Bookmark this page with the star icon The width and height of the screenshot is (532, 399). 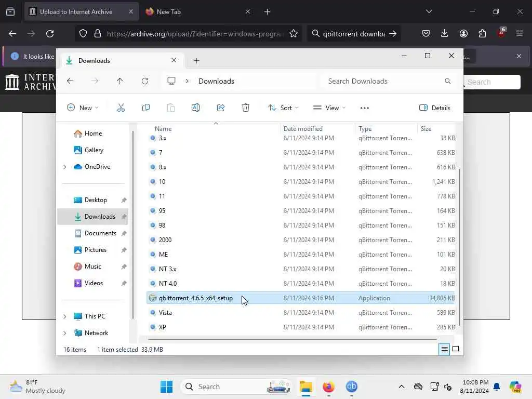pyautogui.click(x=294, y=34)
